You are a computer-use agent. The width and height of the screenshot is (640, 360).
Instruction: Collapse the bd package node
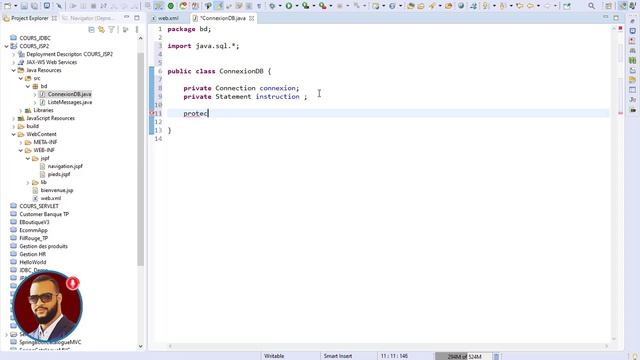[28, 86]
